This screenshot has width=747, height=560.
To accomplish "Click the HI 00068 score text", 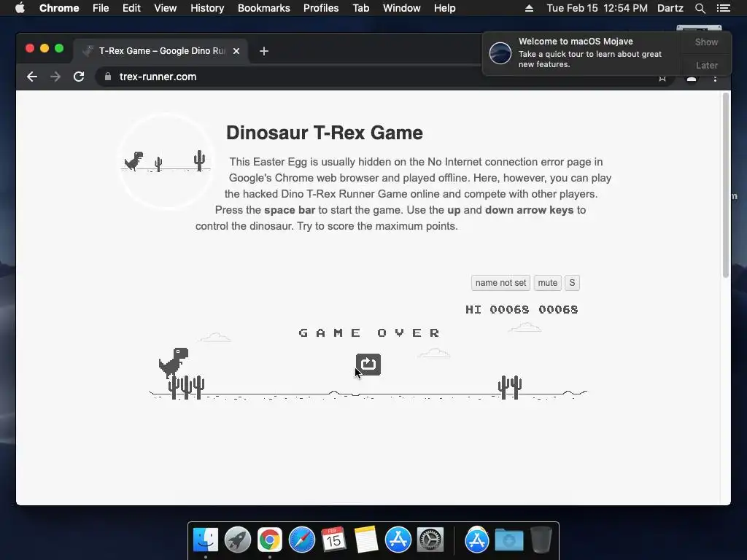I will pyautogui.click(x=498, y=309).
